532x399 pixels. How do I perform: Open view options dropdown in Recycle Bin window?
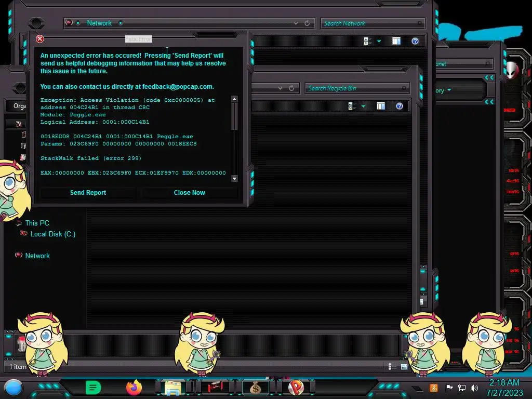pyautogui.click(x=363, y=106)
